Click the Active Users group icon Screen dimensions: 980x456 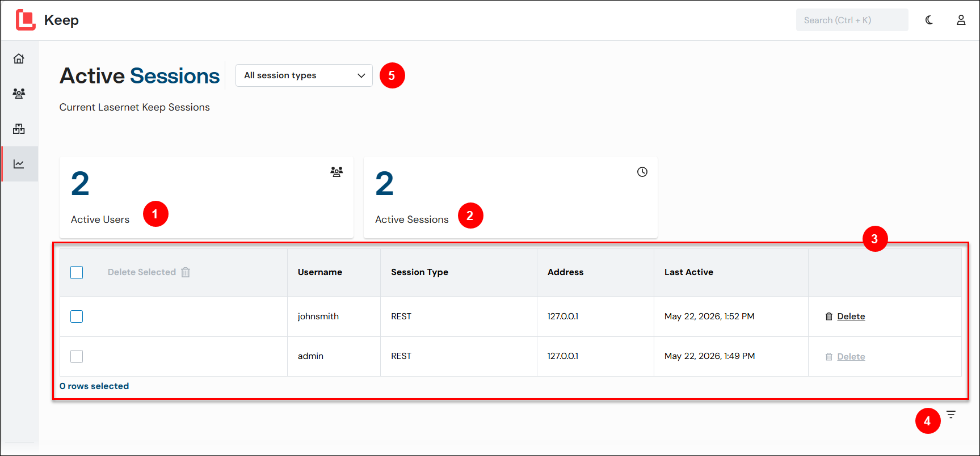click(x=337, y=172)
